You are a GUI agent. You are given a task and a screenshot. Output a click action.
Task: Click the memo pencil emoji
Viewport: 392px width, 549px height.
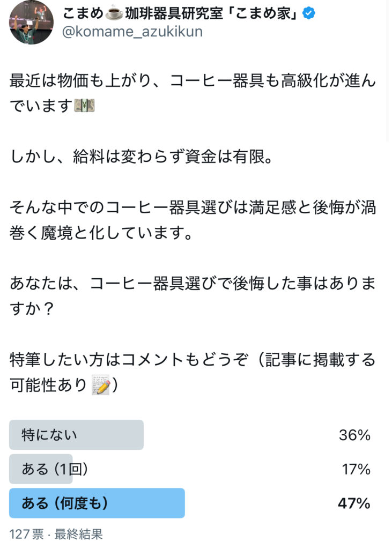tap(101, 385)
